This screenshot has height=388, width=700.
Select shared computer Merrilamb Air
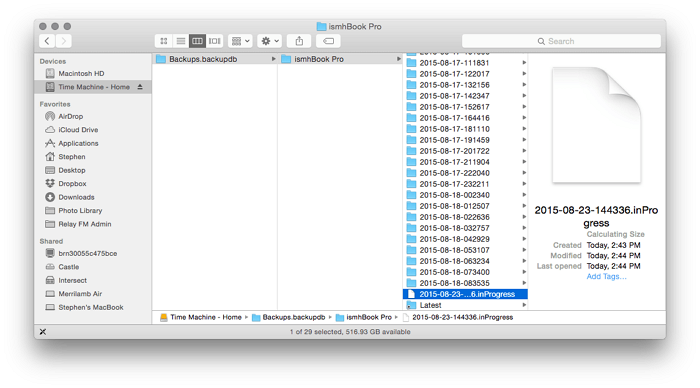click(93, 293)
